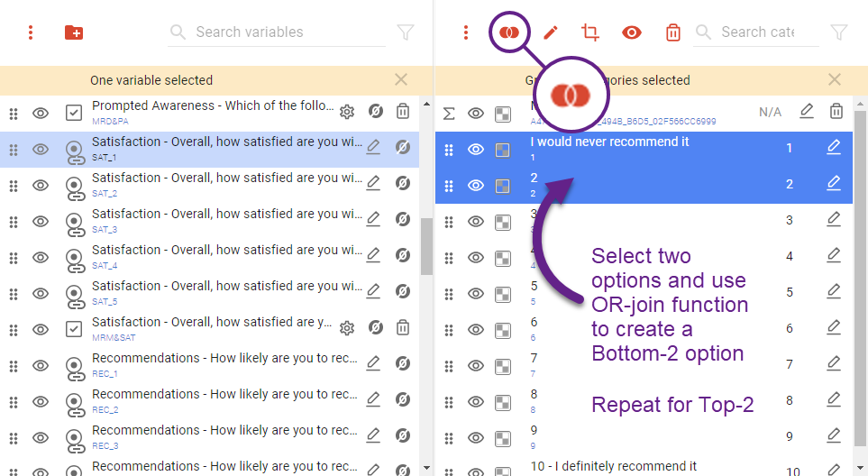Delete the Prompted Awareness variable

[403, 112]
